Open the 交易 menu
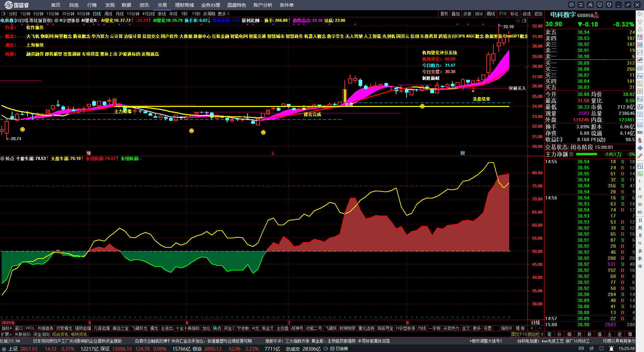 tap(162, 5)
